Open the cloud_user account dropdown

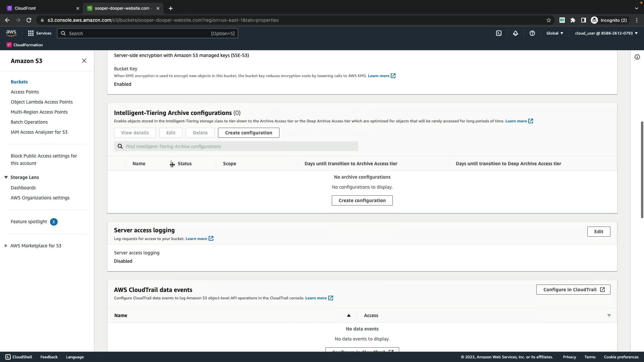point(606,33)
